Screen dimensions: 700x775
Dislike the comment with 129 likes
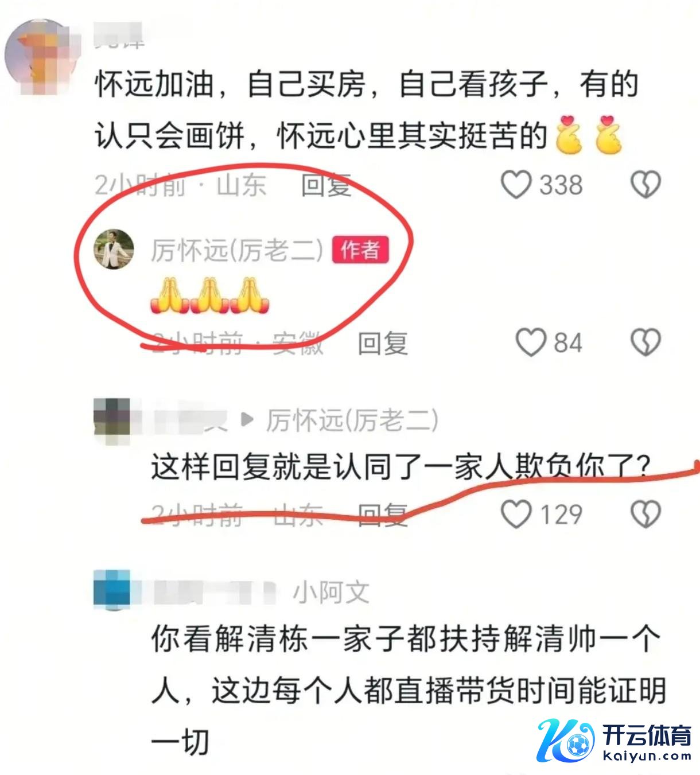(x=646, y=513)
